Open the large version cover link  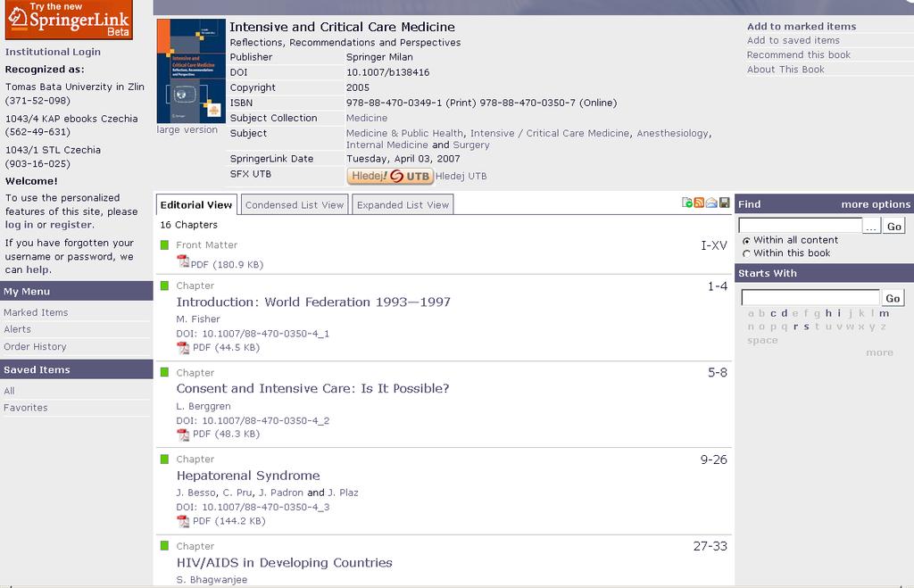(187, 129)
